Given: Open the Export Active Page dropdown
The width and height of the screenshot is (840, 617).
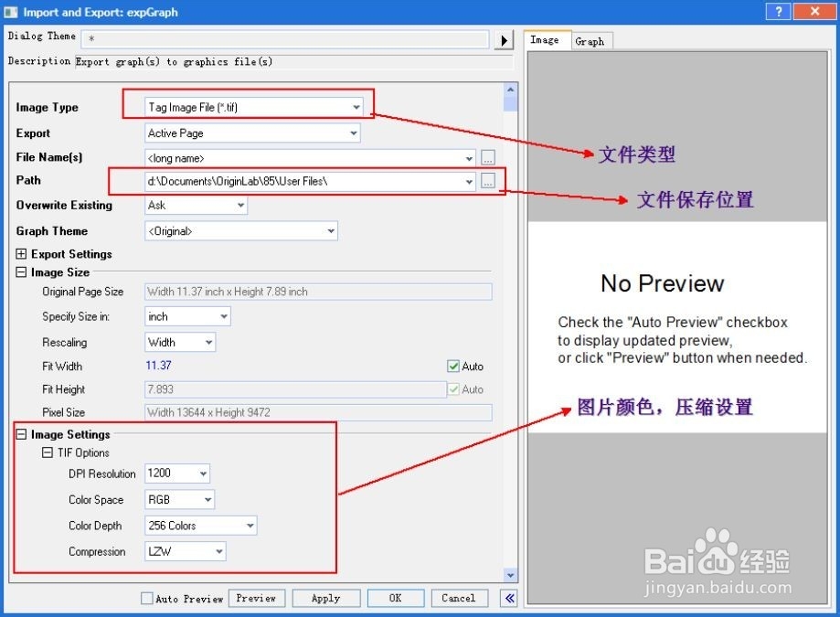Looking at the screenshot, I should (252, 133).
